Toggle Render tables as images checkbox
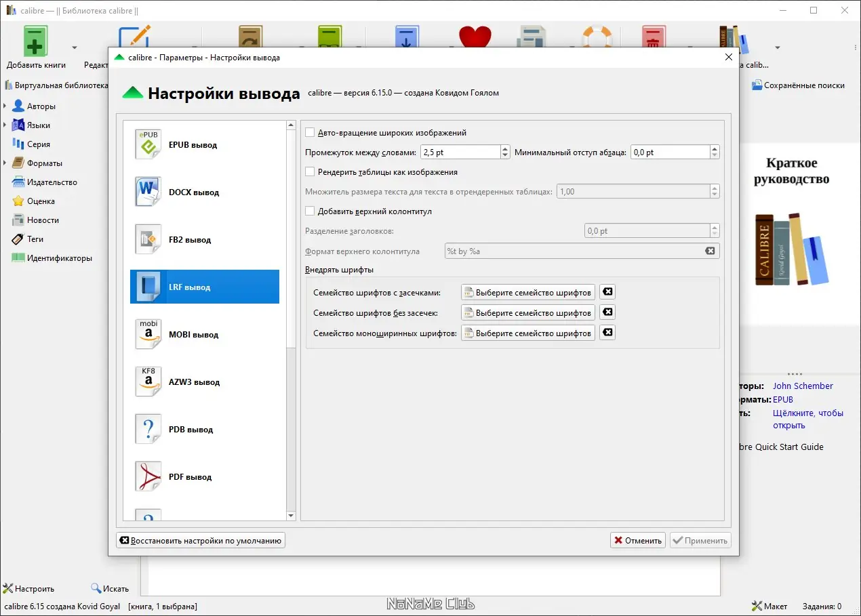The height and width of the screenshot is (616, 861). (x=310, y=172)
